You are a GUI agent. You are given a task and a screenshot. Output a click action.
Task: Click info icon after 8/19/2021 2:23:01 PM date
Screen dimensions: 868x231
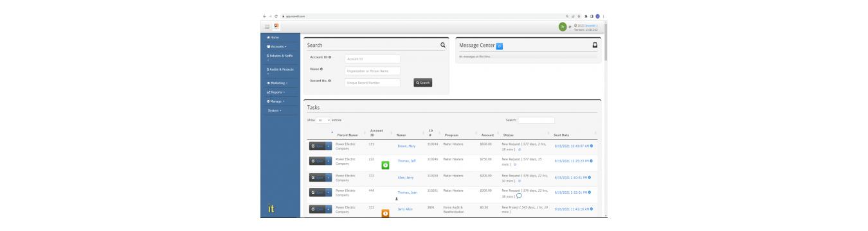point(589,193)
